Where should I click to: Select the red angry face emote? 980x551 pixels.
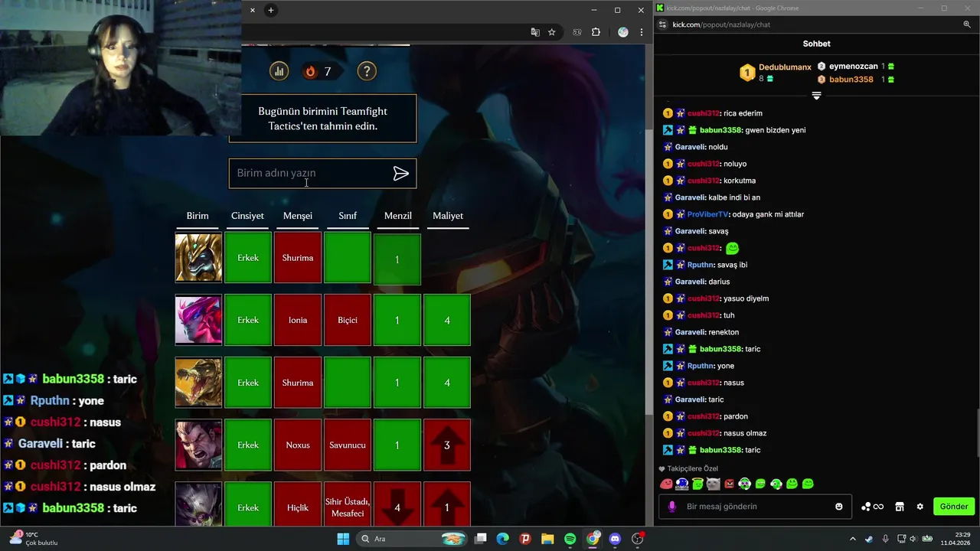click(729, 484)
